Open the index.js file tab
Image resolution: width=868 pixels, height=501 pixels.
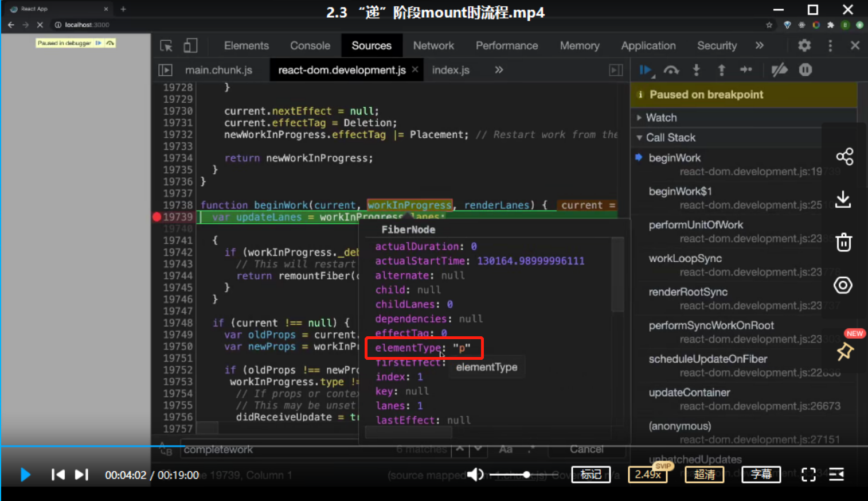pyautogui.click(x=451, y=70)
